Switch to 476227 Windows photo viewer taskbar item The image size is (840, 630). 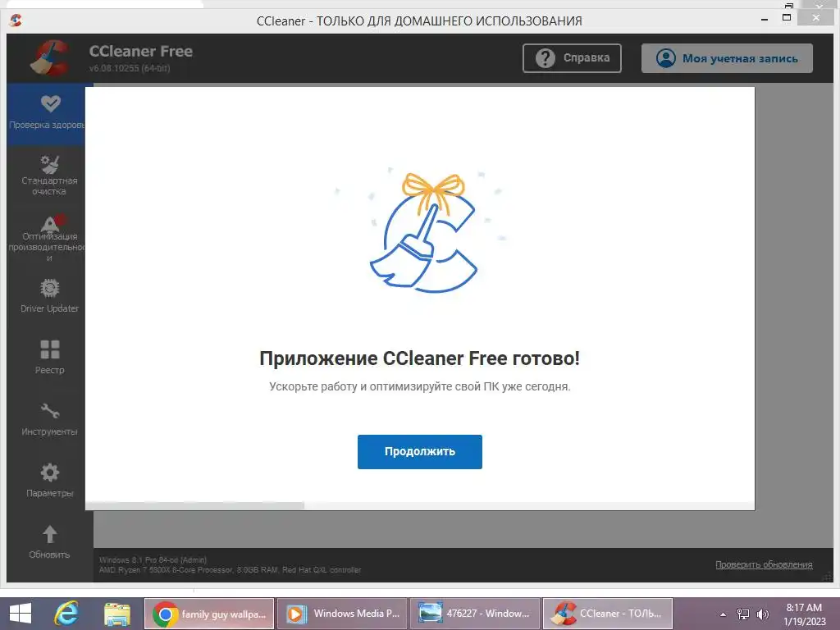(x=475, y=614)
